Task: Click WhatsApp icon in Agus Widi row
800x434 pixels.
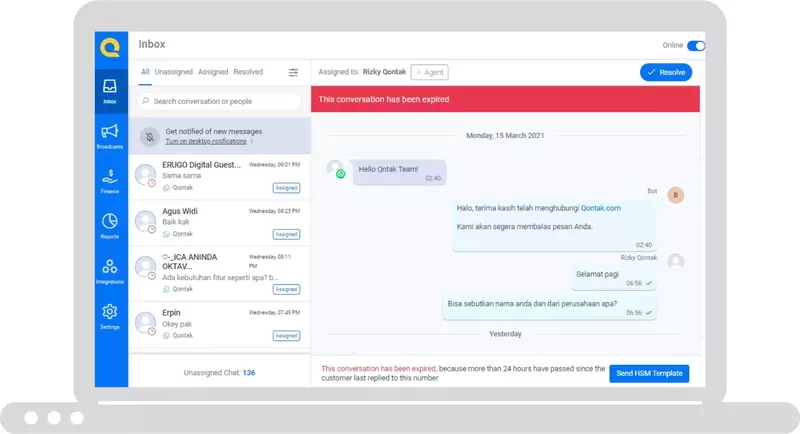Action: point(166,234)
